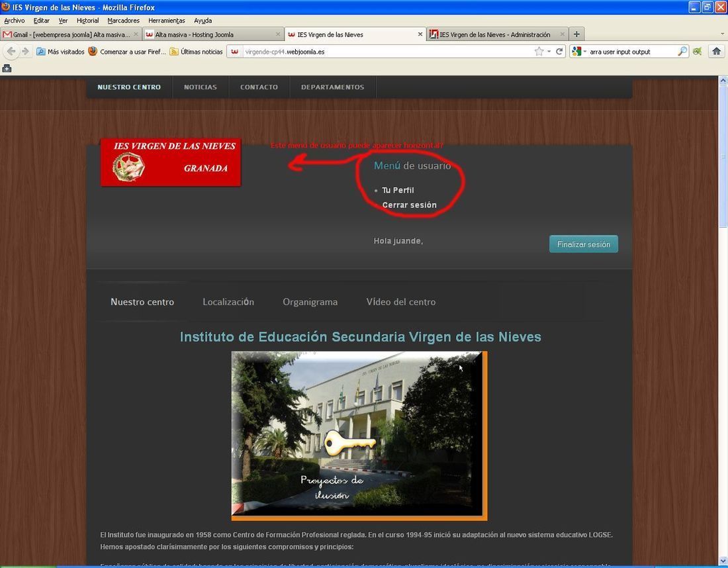Click the search magnifier icon

point(682,52)
